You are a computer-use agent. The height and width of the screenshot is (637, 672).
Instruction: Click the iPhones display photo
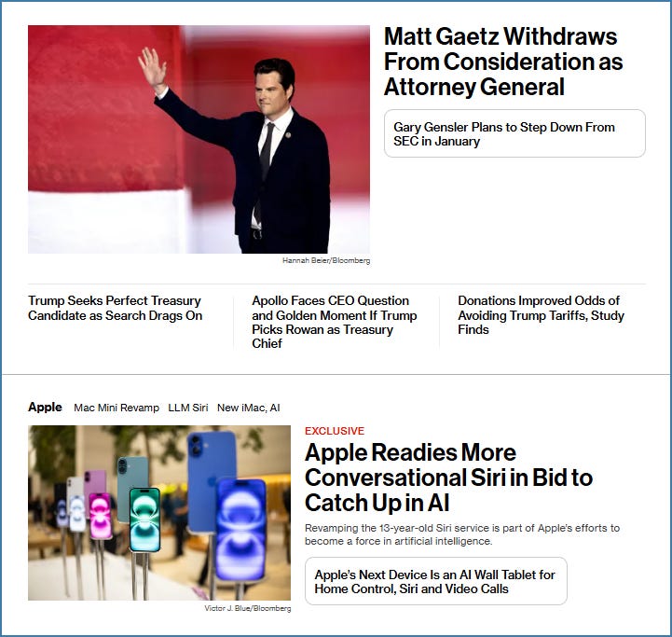pos(159,513)
